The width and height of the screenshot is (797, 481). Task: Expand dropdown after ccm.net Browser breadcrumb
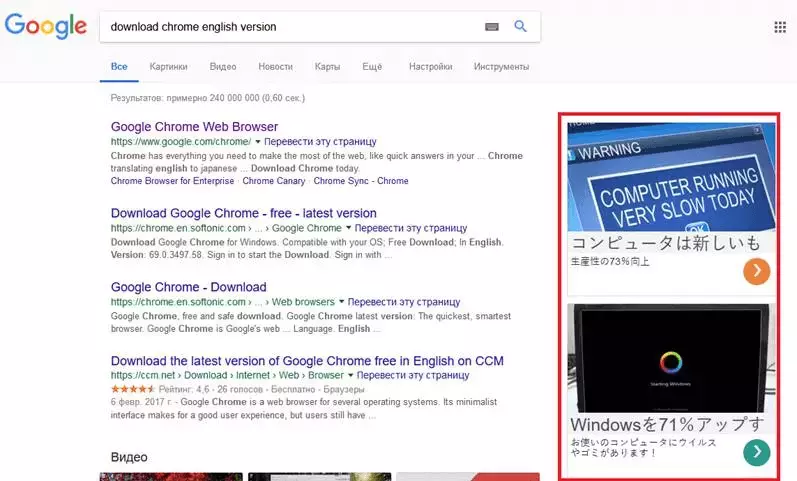tap(350, 375)
